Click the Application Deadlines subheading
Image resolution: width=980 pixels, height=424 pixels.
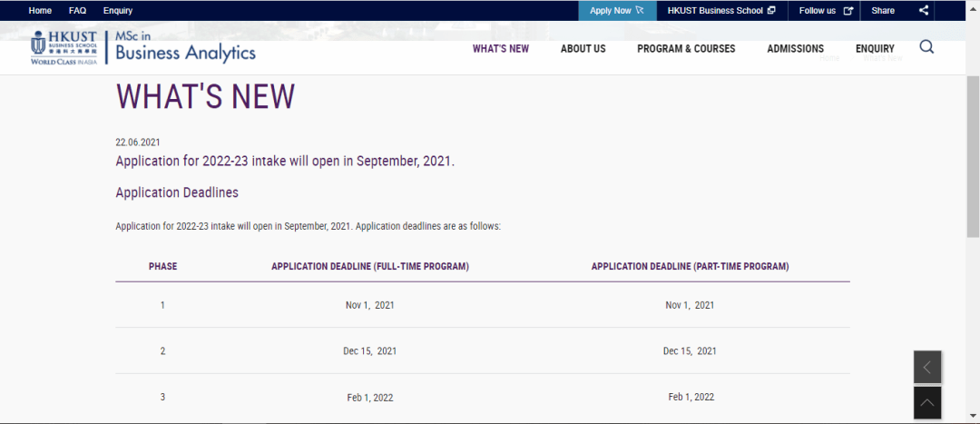click(177, 192)
